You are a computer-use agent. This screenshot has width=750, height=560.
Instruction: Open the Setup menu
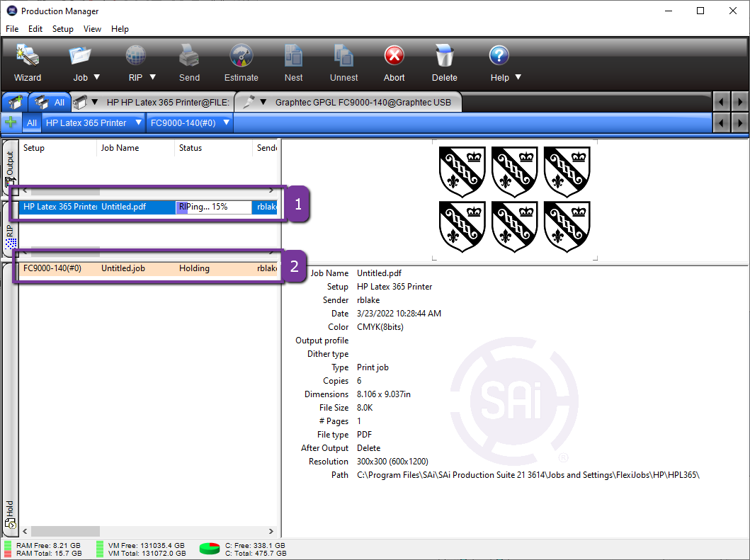click(x=62, y=29)
